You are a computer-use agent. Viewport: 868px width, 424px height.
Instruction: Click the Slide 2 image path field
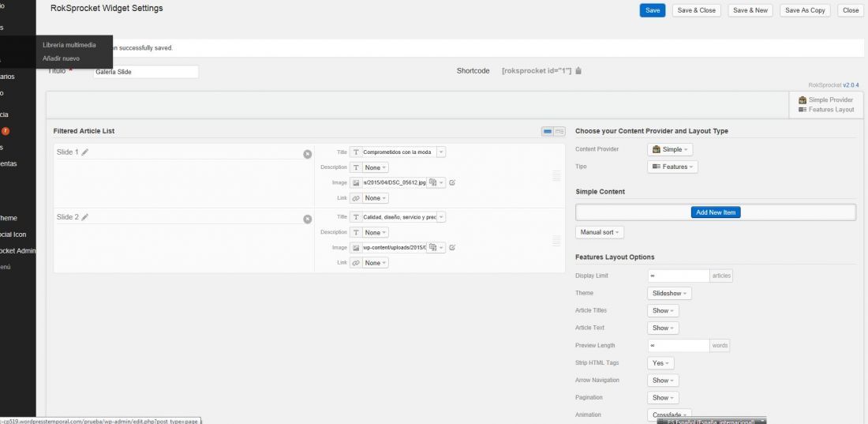[394, 248]
